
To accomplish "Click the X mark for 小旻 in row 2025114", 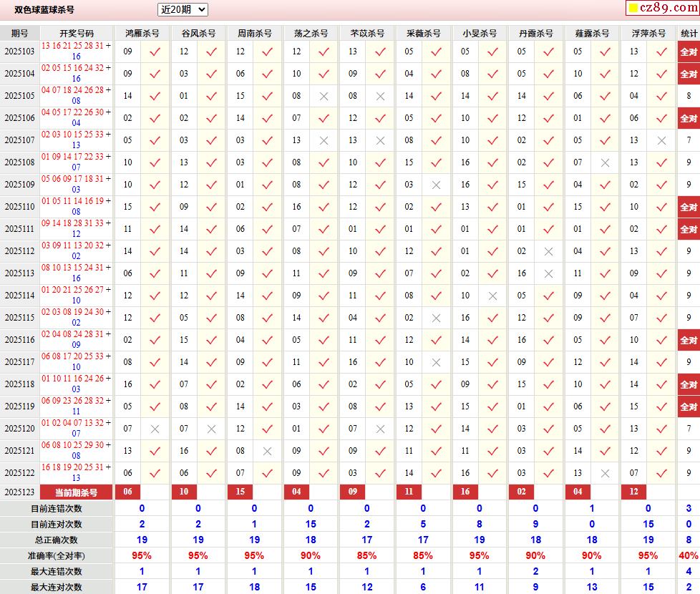I will (x=492, y=296).
